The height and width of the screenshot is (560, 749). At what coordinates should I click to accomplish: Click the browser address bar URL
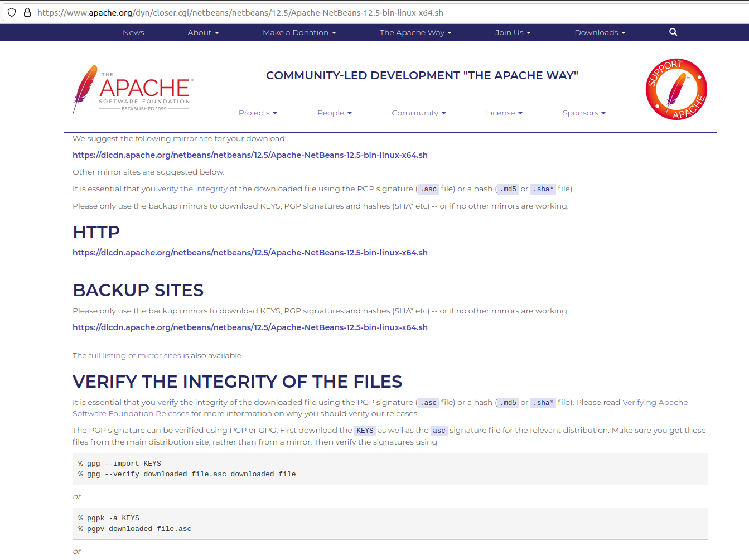pos(240,12)
